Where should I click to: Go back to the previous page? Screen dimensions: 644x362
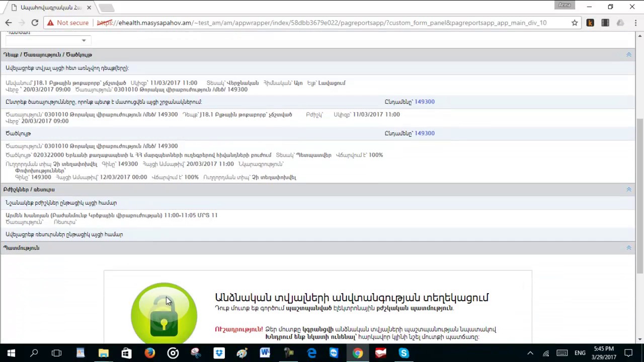[x=9, y=23]
